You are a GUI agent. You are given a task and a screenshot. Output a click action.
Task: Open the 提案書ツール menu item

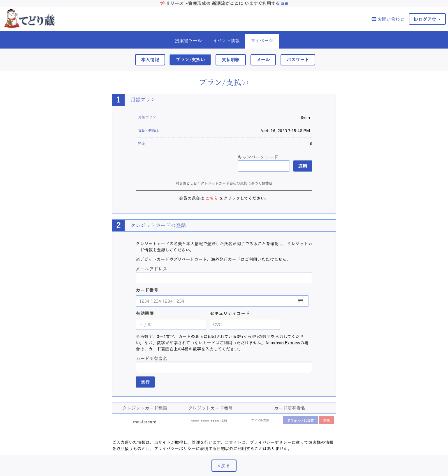coord(188,41)
